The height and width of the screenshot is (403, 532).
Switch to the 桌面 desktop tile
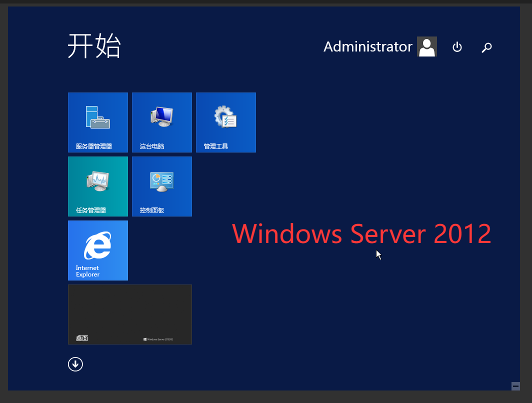(130, 314)
